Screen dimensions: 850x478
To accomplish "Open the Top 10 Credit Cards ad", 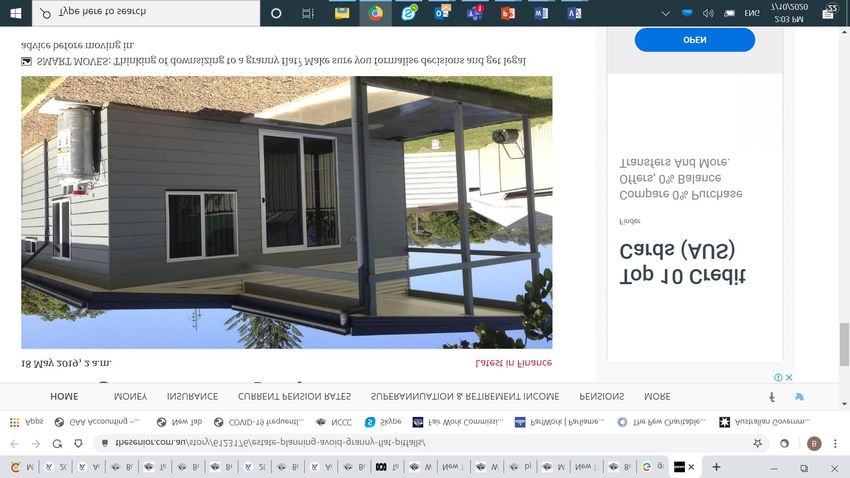I will [683, 263].
